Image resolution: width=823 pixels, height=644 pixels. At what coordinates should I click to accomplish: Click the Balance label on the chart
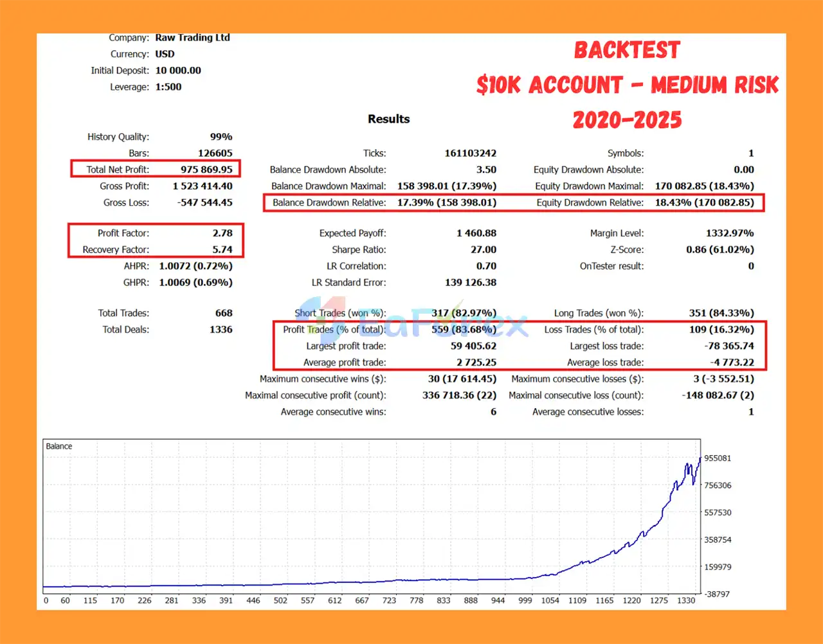tap(59, 446)
